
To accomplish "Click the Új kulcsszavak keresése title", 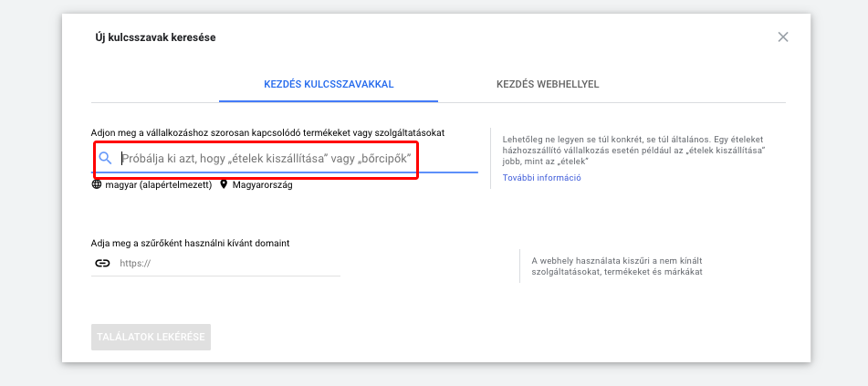I will click(156, 37).
